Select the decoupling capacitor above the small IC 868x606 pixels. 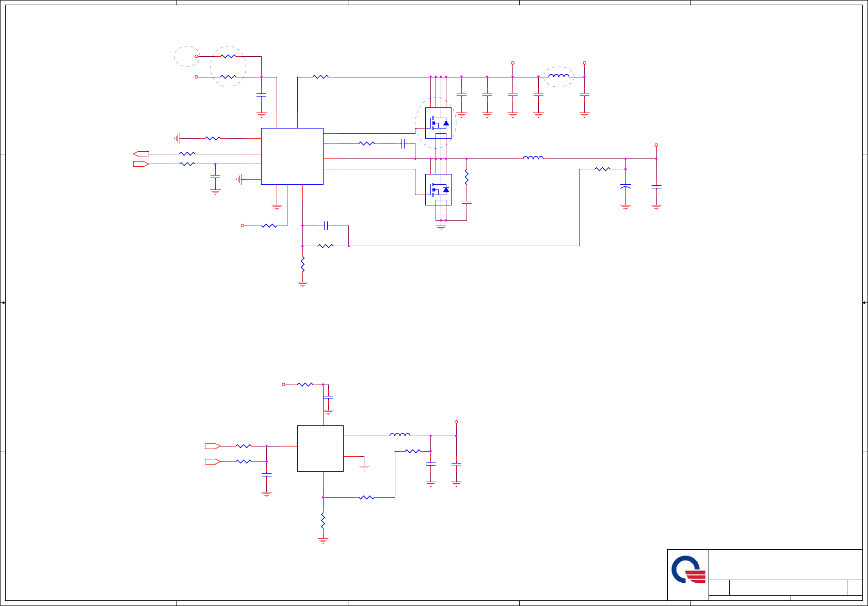coord(328,397)
